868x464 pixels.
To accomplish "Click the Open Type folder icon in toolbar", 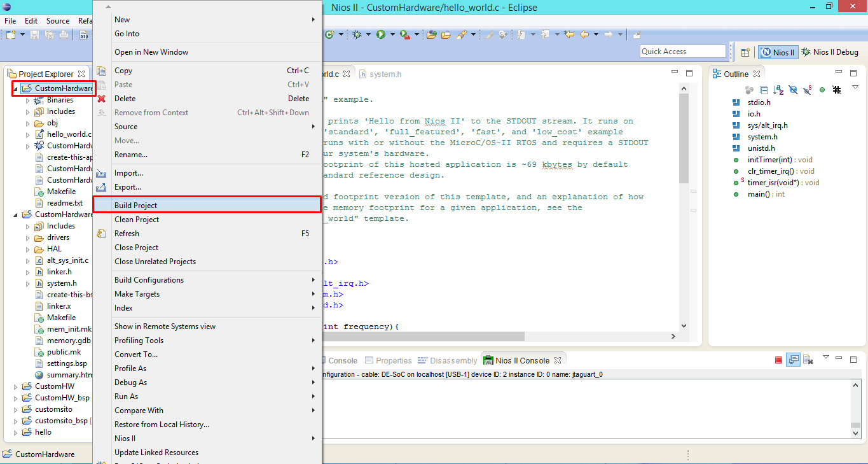I will pyautogui.click(x=432, y=34).
